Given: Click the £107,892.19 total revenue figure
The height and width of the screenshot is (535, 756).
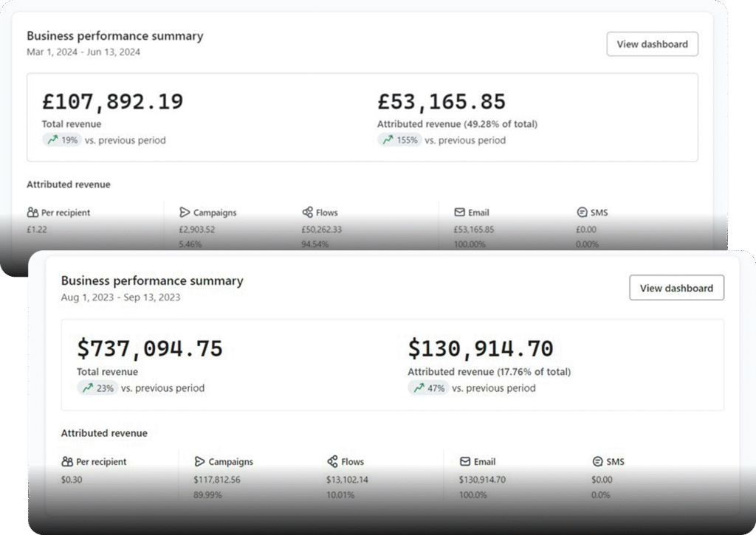Looking at the screenshot, I should (x=113, y=101).
